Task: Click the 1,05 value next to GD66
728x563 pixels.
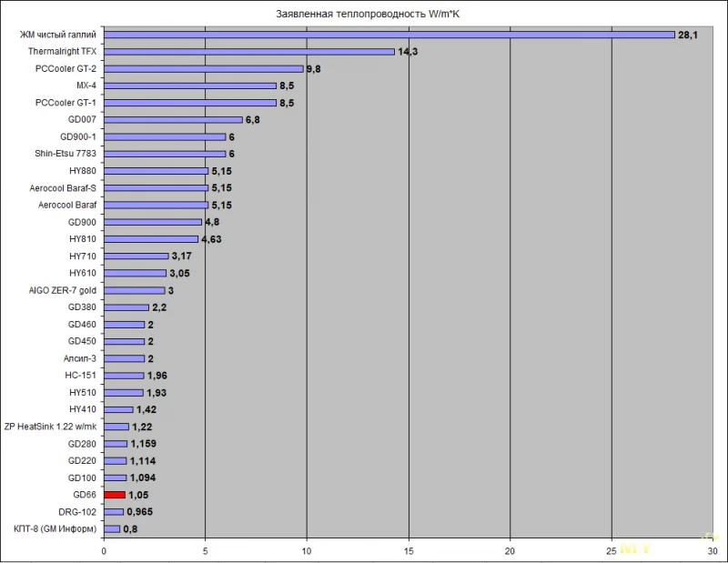Action: (138, 495)
